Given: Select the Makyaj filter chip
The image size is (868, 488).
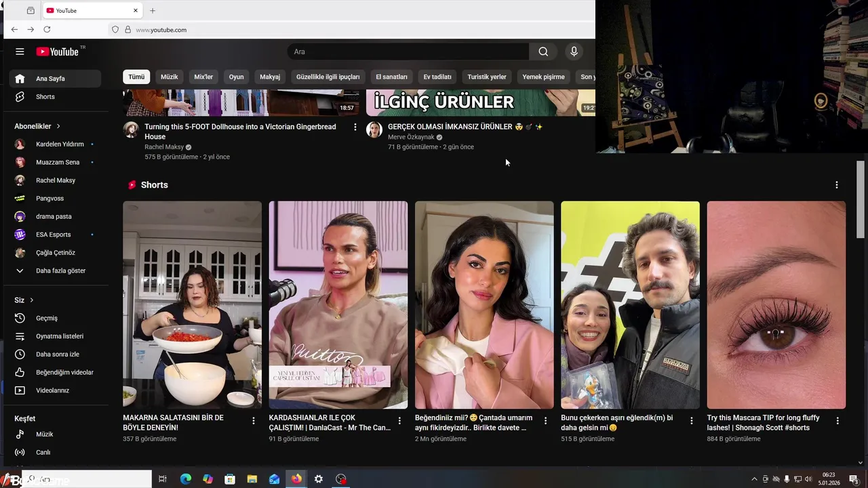Looking at the screenshot, I should coord(270,77).
